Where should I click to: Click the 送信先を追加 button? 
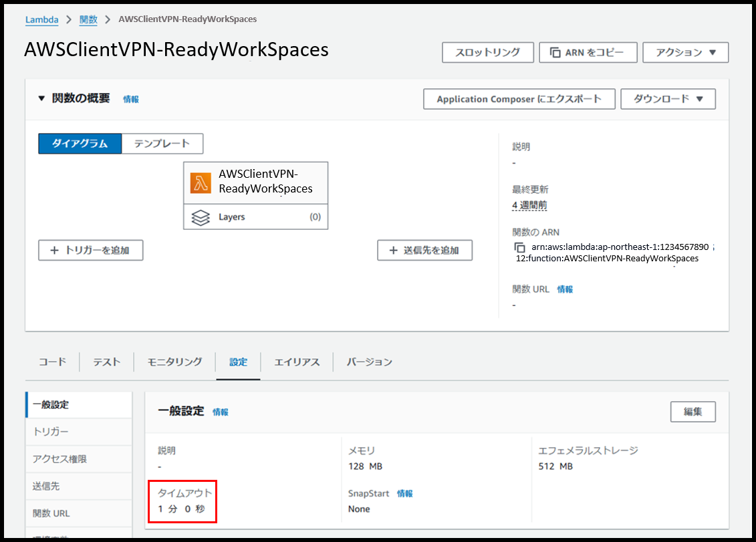click(x=424, y=250)
